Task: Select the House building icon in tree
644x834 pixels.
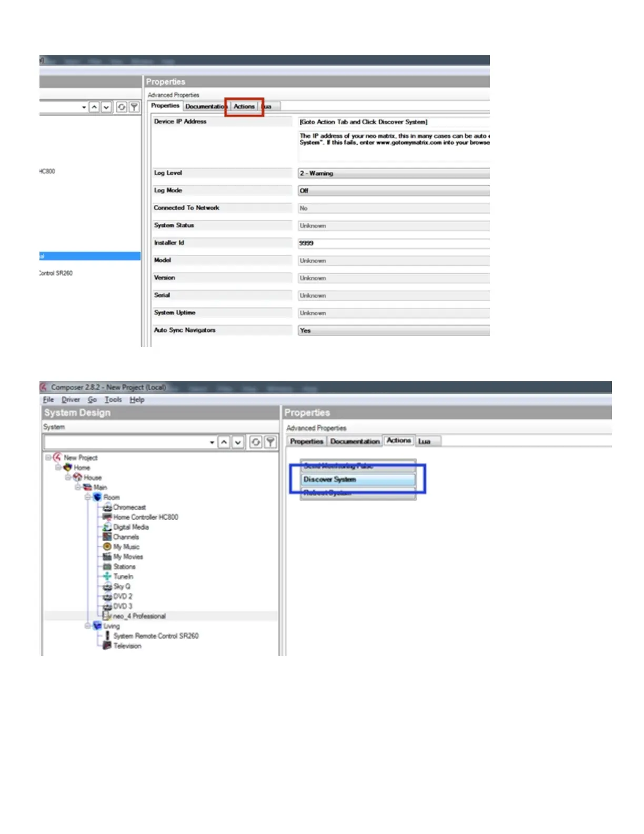Action: [77, 478]
